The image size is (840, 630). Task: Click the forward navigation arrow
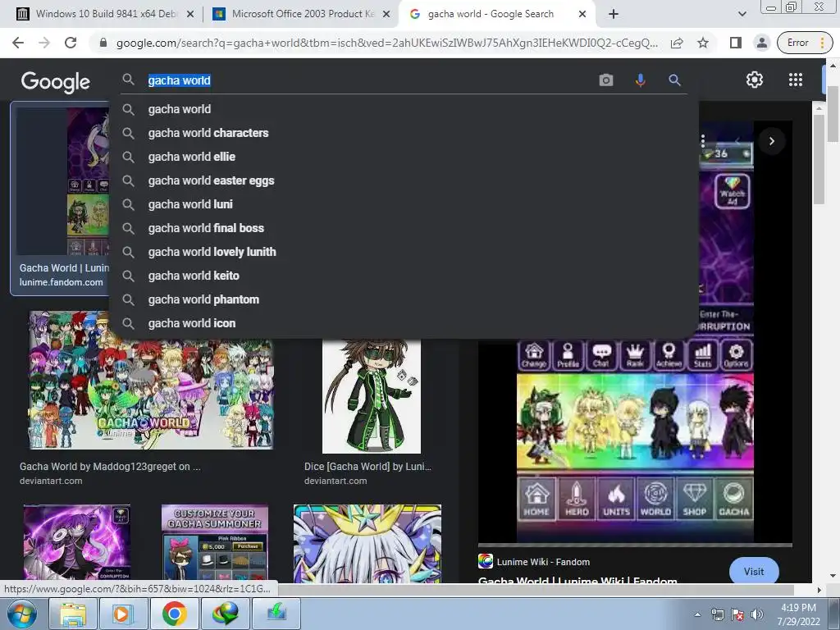pyautogui.click(x=44, y=43)
